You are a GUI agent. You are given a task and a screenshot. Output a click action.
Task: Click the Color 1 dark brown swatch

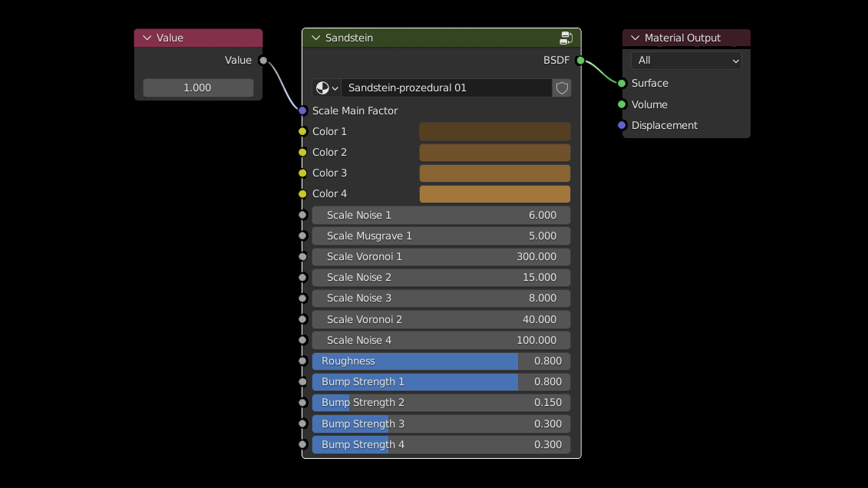(494, 131)
